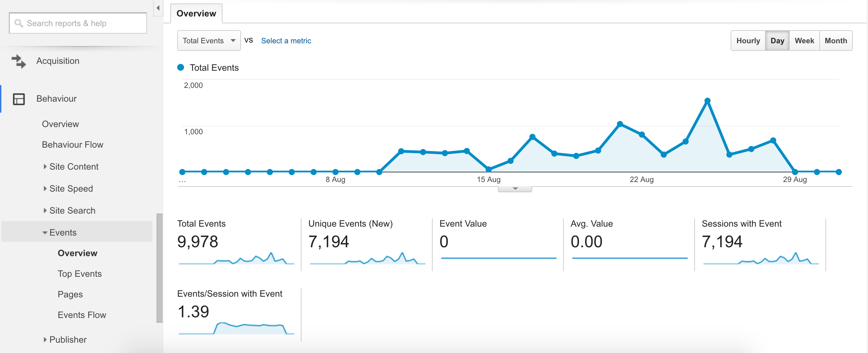The image size is (868, 353).
Task: Select the Overview tab above the graph
Action: [x=196, y=13]
